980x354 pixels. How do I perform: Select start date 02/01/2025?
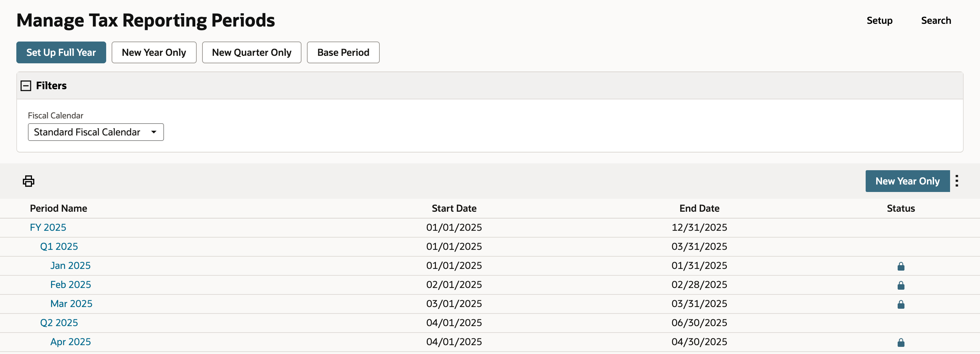(454, 284)
